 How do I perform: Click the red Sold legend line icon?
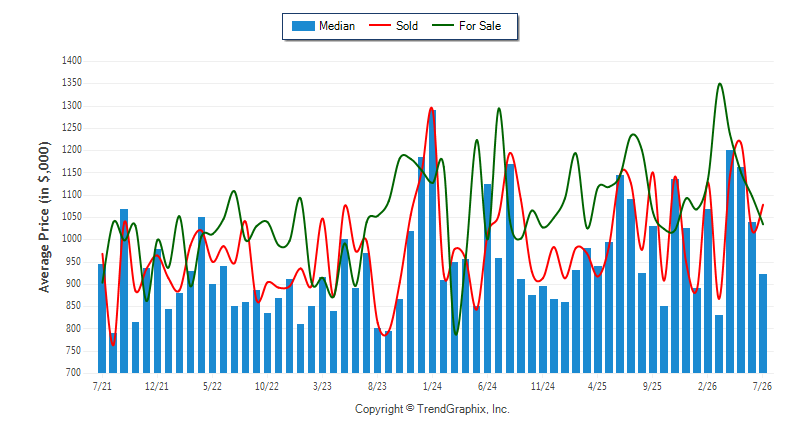tap(380, 25)
